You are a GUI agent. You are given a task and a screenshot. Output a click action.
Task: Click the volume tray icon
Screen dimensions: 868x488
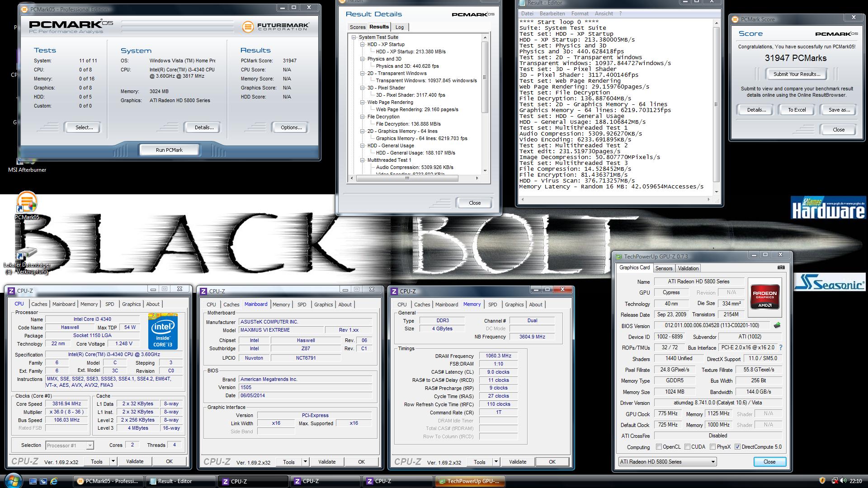[x=844, y=481]
